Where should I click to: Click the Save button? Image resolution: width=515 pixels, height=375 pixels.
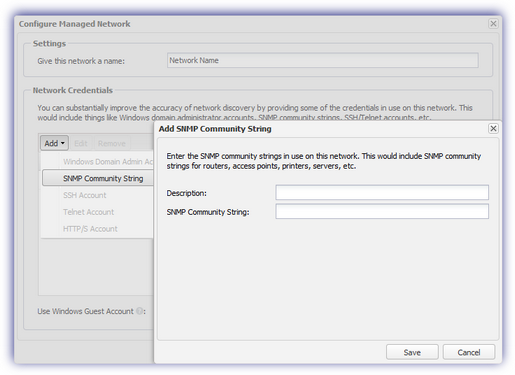412,352
